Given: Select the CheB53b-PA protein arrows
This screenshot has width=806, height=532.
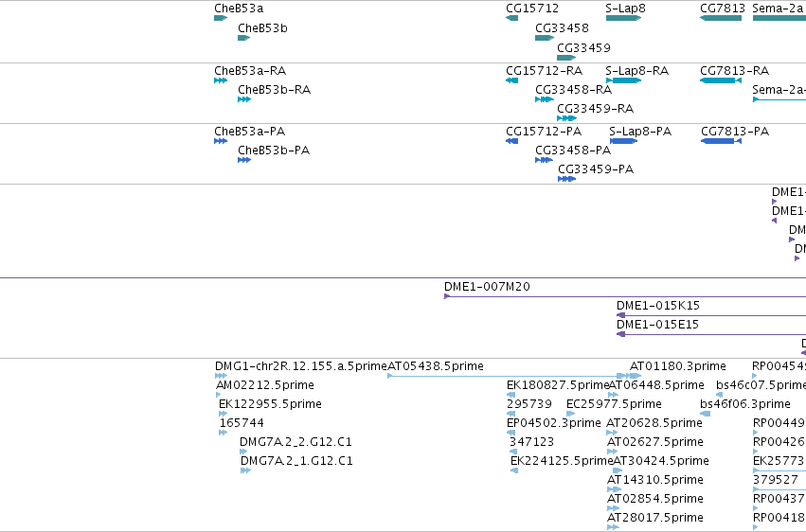Looking at the screenshot, I should point(244,160).
